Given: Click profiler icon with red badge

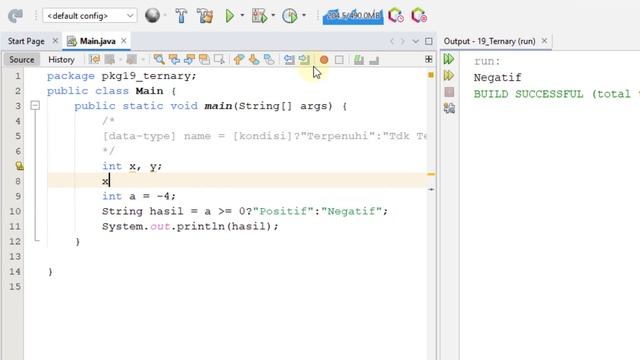Looking at the screenshot, I should tap(419, 16).
